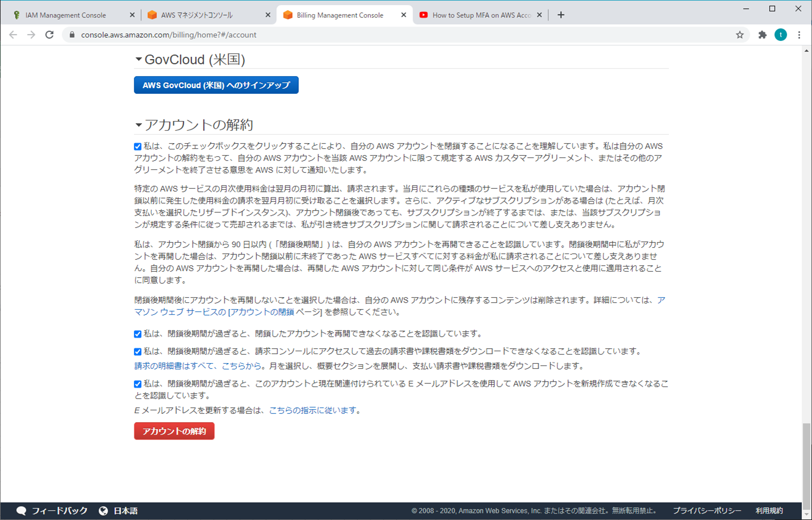
Task: Close the How to Setup MFA tab
Action: pos(539,15)
